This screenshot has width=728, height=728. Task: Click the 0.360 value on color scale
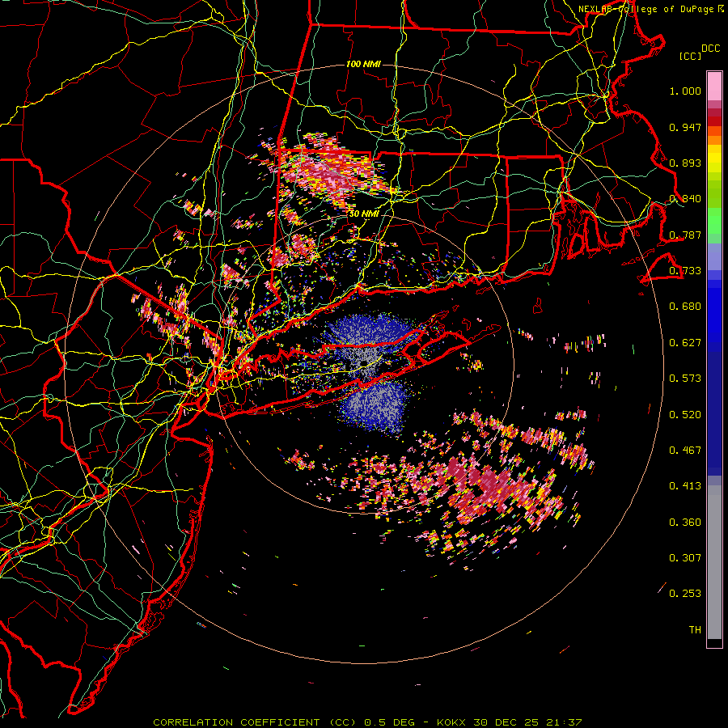pyautogui.click(x=685, y=523)
